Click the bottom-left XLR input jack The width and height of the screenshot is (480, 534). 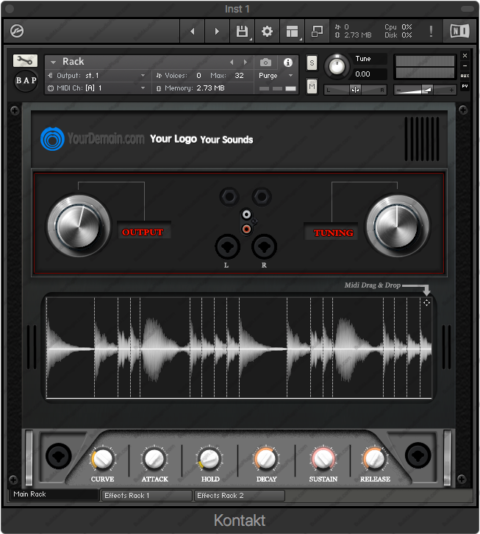click(58, 456)
